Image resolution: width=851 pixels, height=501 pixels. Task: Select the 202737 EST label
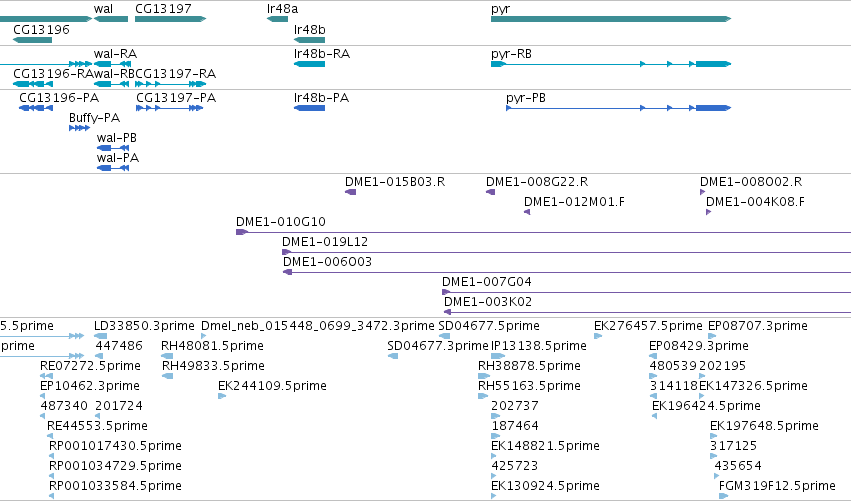(515, 407)
